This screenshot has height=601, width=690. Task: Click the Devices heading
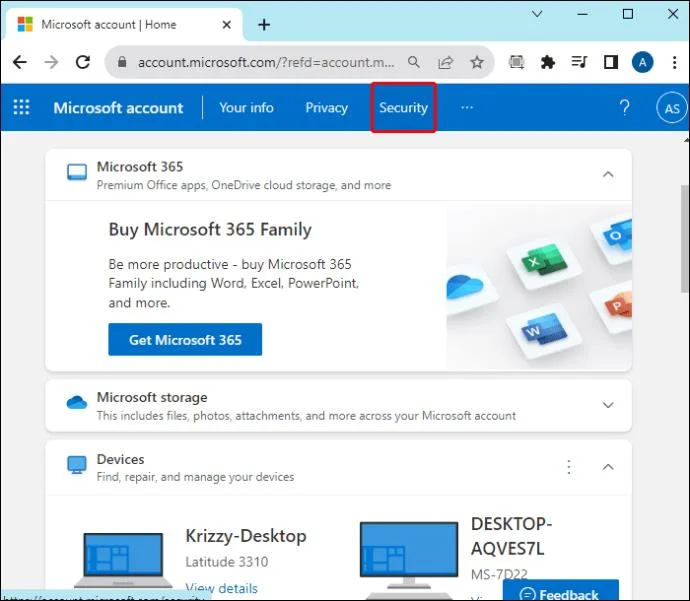pyautogui.click(x=121, y=459)
